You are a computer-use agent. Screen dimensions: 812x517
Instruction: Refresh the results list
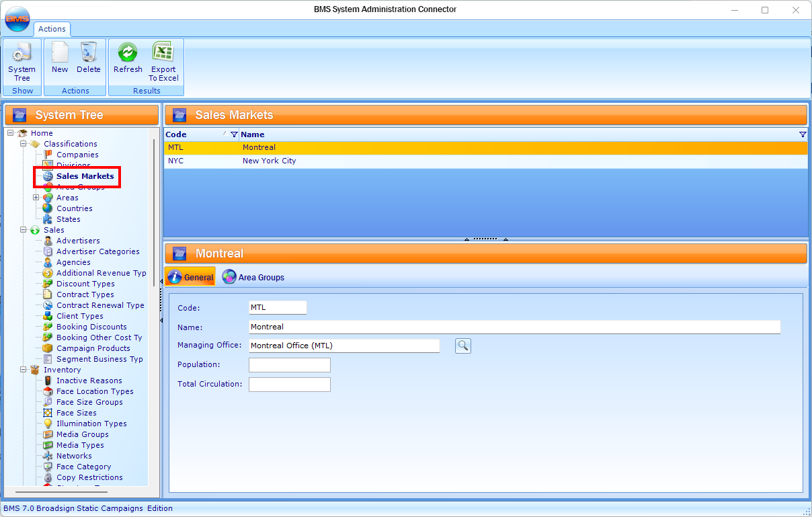[128, 58]
